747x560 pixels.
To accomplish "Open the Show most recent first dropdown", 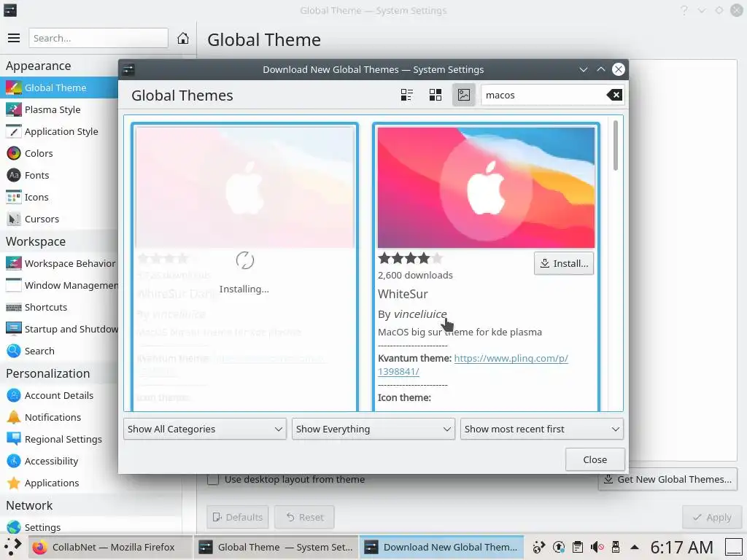I will pyautogui.click(x=542, y=429).
